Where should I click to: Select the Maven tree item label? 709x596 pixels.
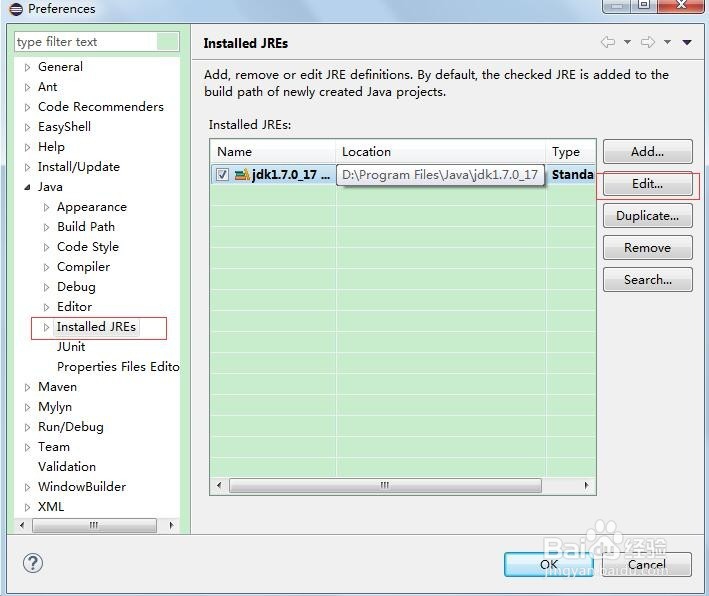click(x=57, y=387)
